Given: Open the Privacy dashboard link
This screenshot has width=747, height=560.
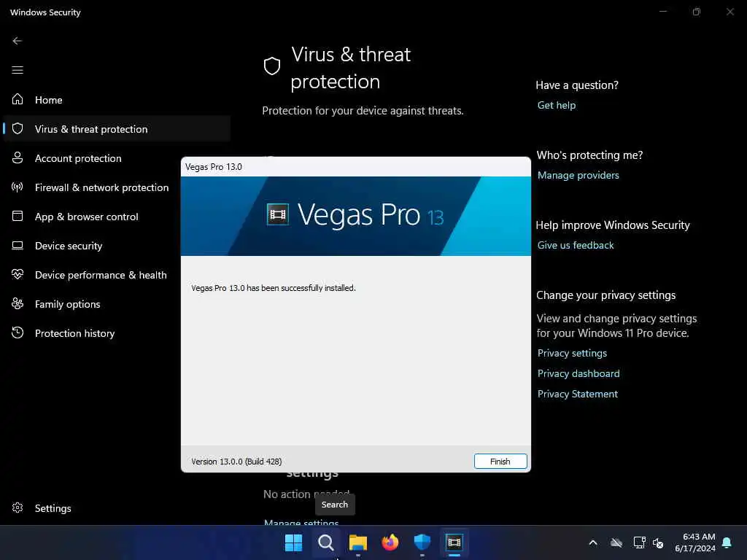Looking at the screenshot, I should pyautogui.click(x=578, y=374).
